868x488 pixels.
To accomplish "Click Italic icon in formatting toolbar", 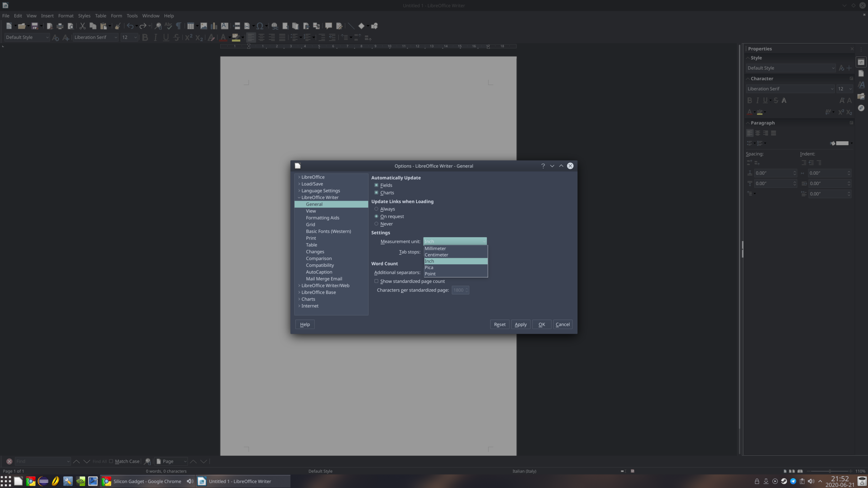I will 155,37.
